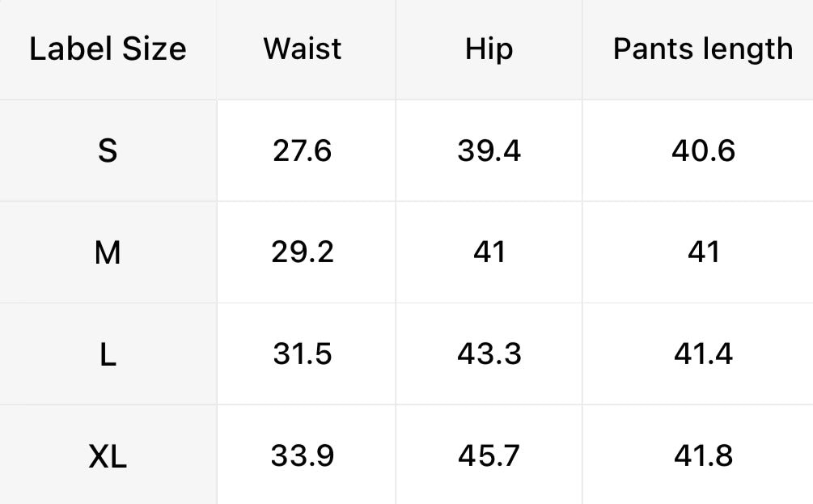Click pants length 41.4 in L row
Screen dimensions: 813x504
(x=702, y=355)
